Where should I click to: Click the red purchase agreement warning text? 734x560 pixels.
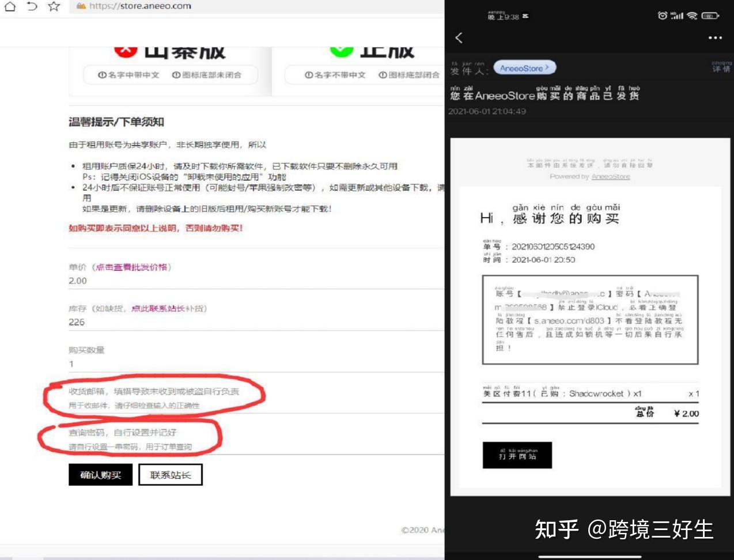[156, 228]
